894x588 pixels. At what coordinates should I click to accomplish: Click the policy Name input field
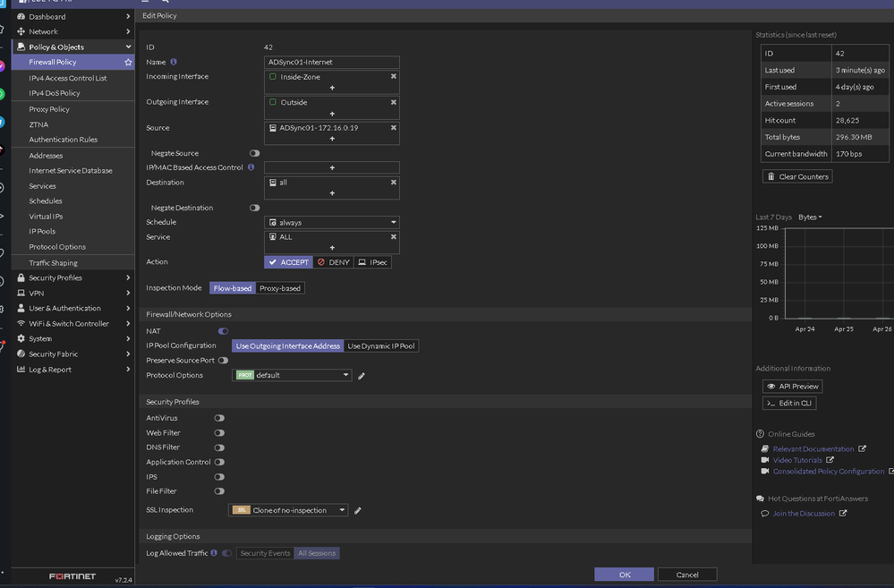tap(332, 63)
